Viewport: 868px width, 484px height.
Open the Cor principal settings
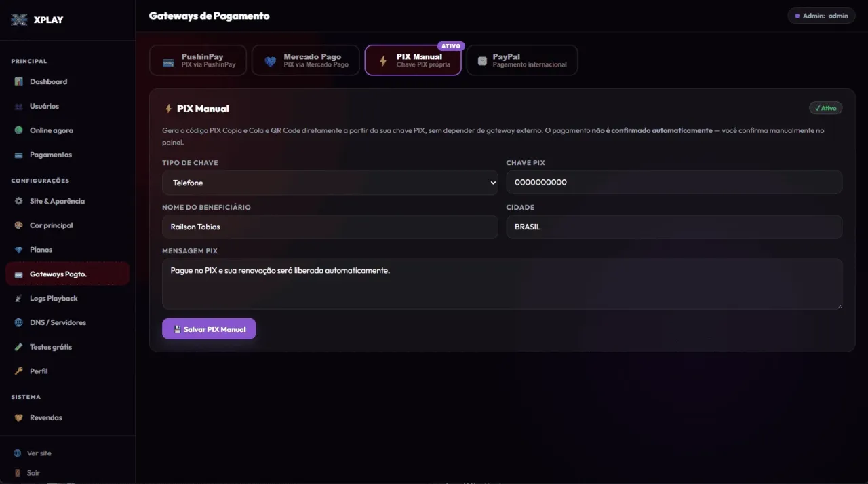[67, 225]
